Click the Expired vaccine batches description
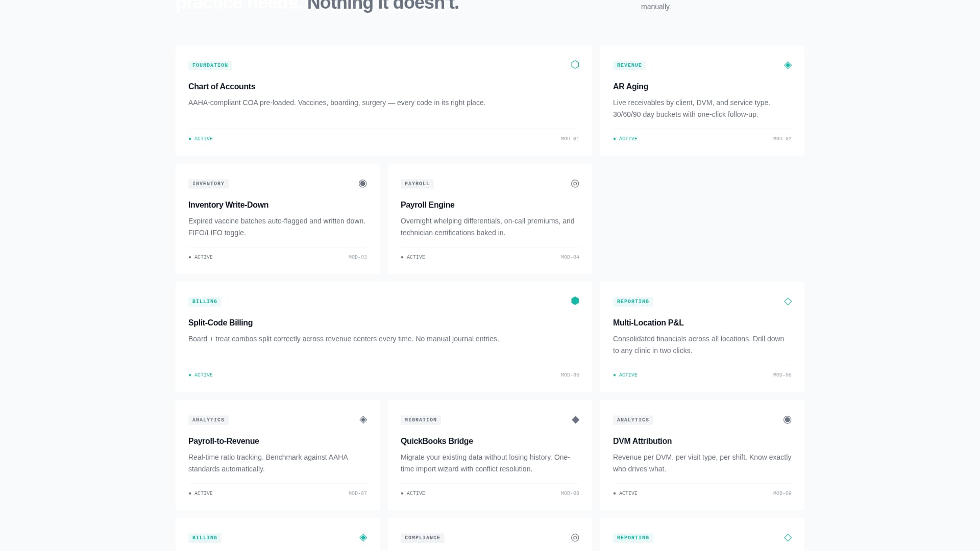 pos(277,227)
